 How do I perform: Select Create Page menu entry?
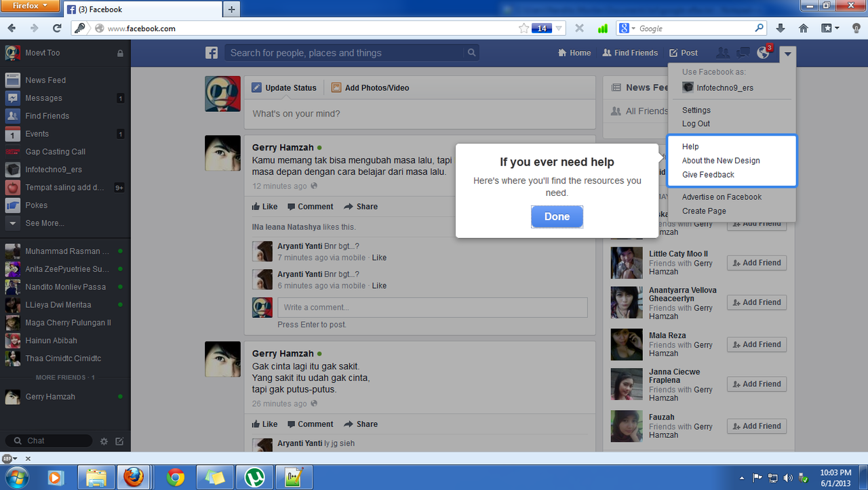pos(704,211)
